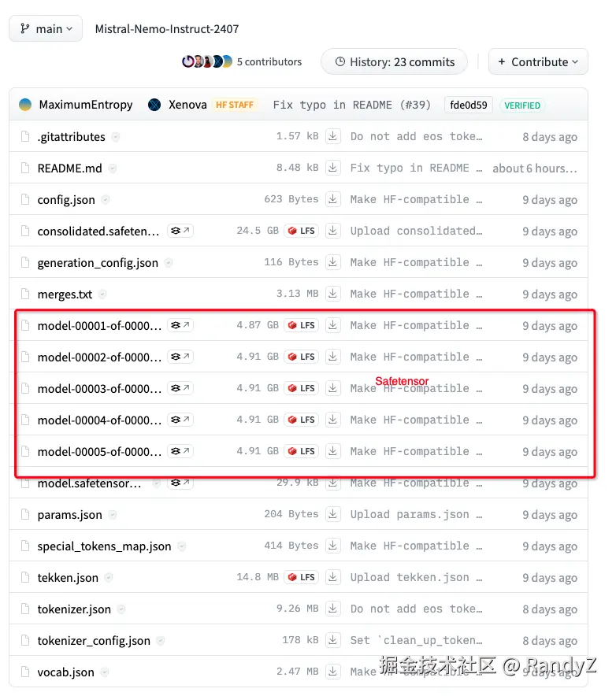Download model-00003-of-0000 file
Screen dimensions: 616x696
point(332,388)
